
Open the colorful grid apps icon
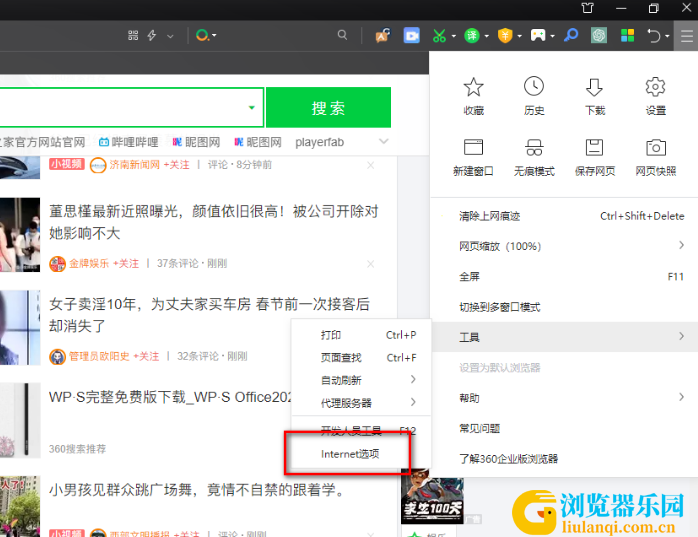pyautogui.click(x=628, y=35)
